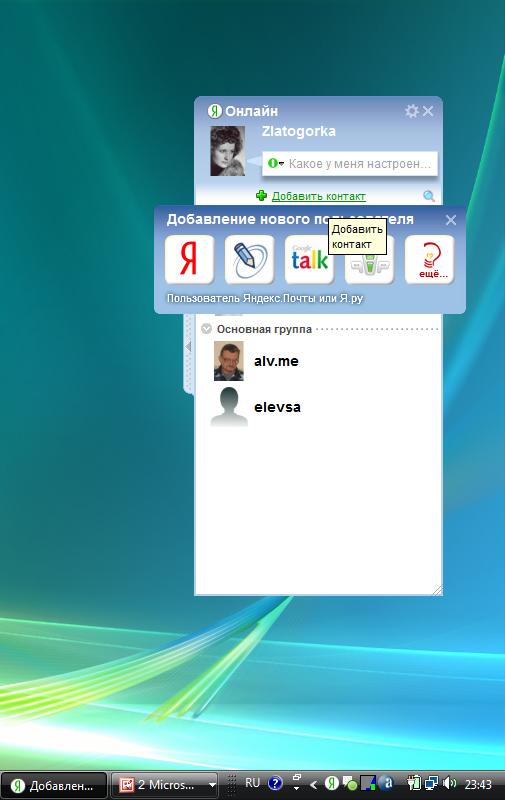Open Yandex Online from the tray icon

coord(332,783)
